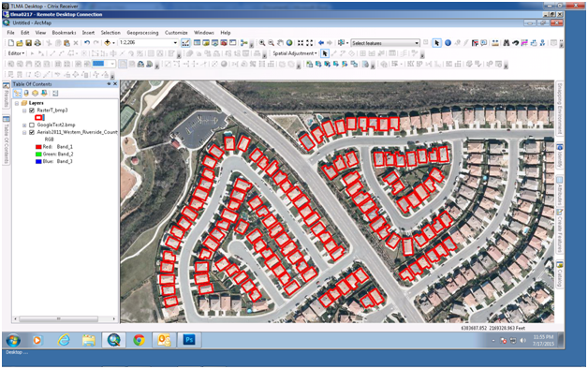Click the Fixed Zoom In icon

pyautogui.click(x=301, y=43)
